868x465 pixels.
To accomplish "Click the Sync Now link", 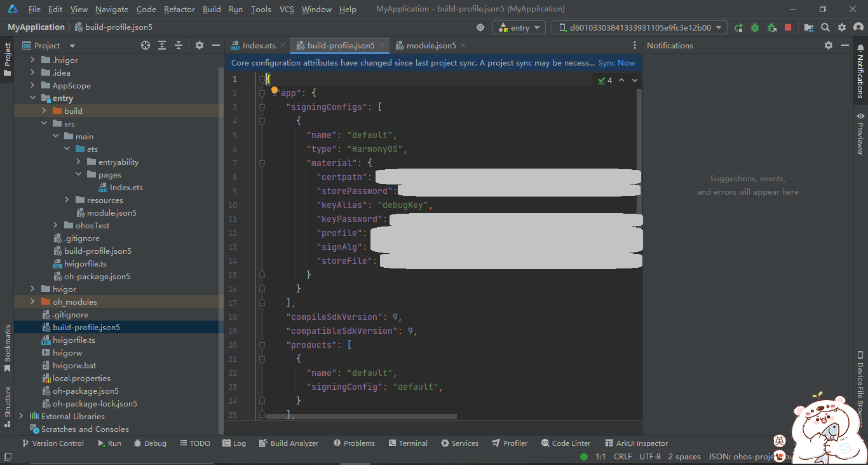I will click(x=616, y=63).
